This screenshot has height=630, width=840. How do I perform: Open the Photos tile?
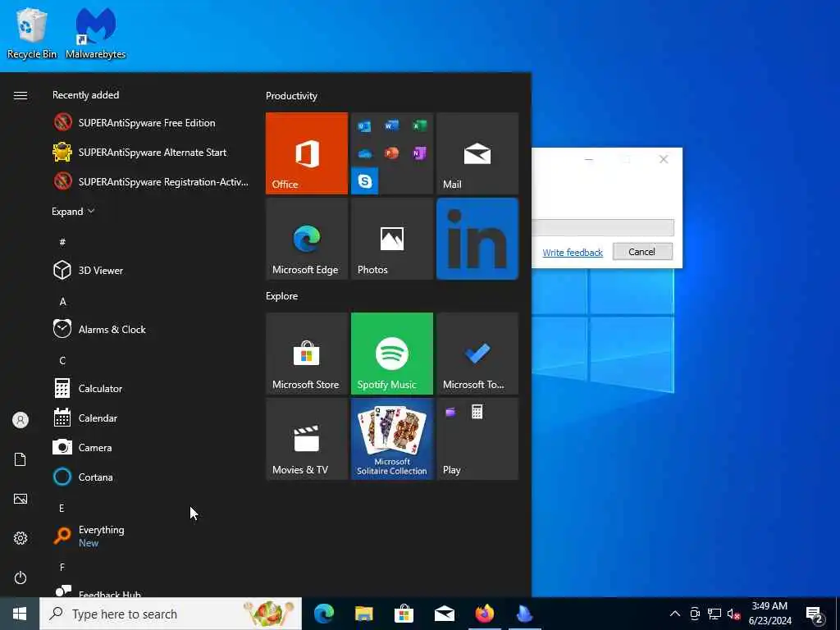tap(391, 239)
